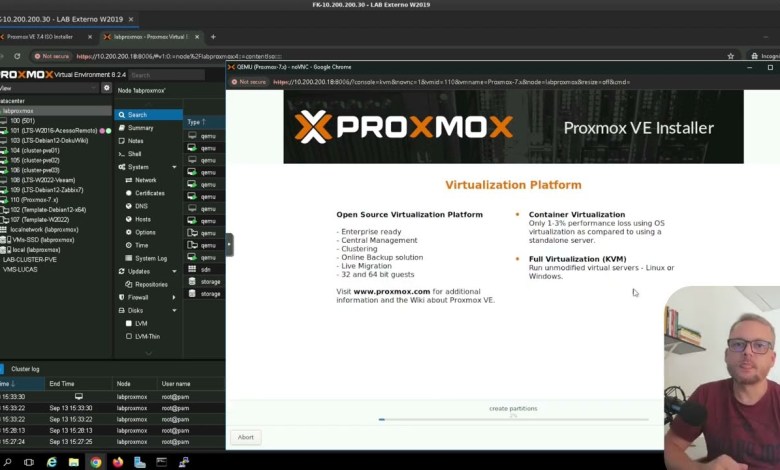
Task: Click the System Log list icon
Action: [128, 258]
